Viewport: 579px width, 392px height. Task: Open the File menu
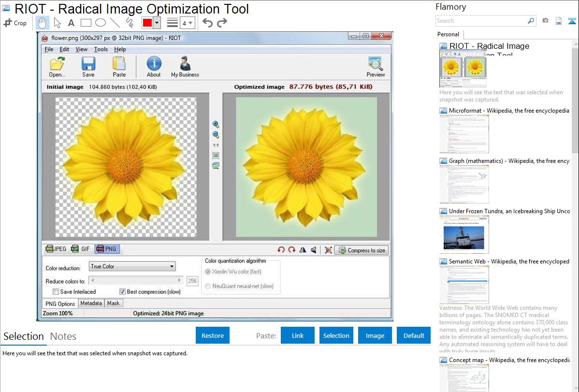(49, 49)
